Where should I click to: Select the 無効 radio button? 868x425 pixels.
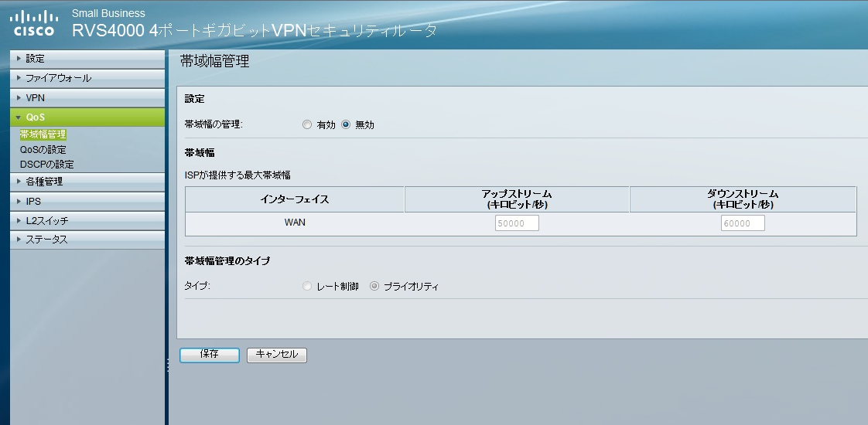pos(346,125)
